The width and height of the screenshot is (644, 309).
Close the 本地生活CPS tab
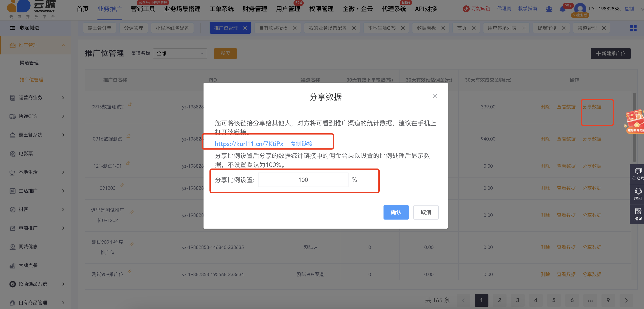(x=403, y=28)
